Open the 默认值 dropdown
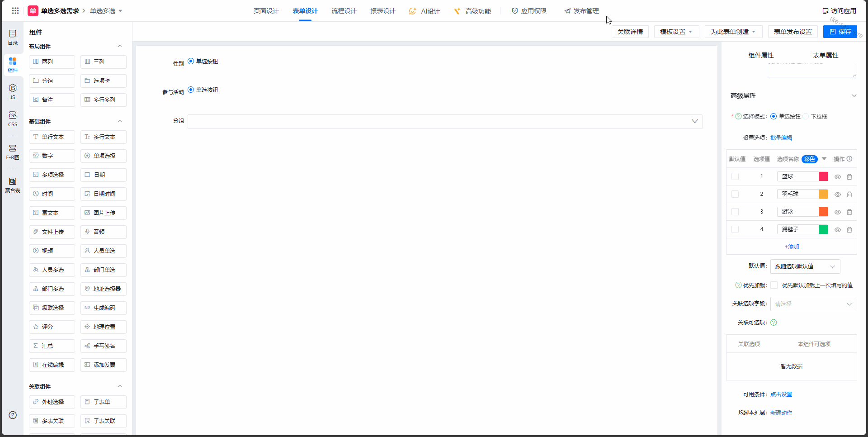This screenshot has width=868, height=437. [x=805, y=266]
